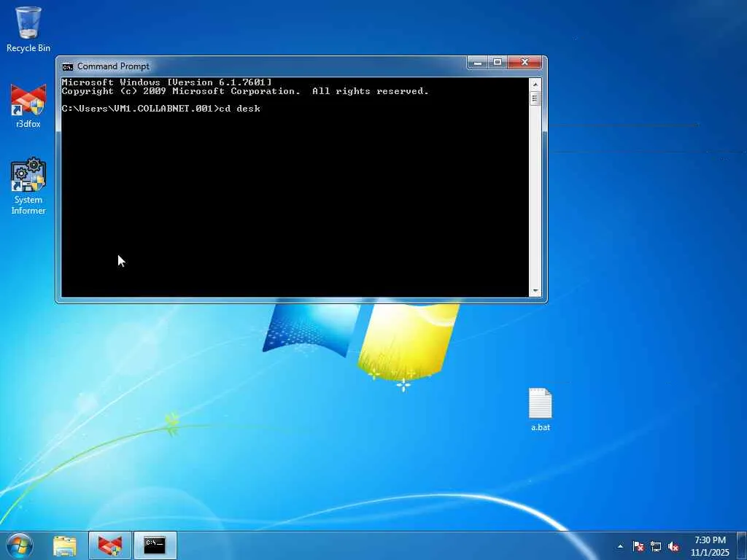The image size is (747, 560).
Task: Click the Show desktop strip
Action: pyautogui.click(x=742, y=545)
